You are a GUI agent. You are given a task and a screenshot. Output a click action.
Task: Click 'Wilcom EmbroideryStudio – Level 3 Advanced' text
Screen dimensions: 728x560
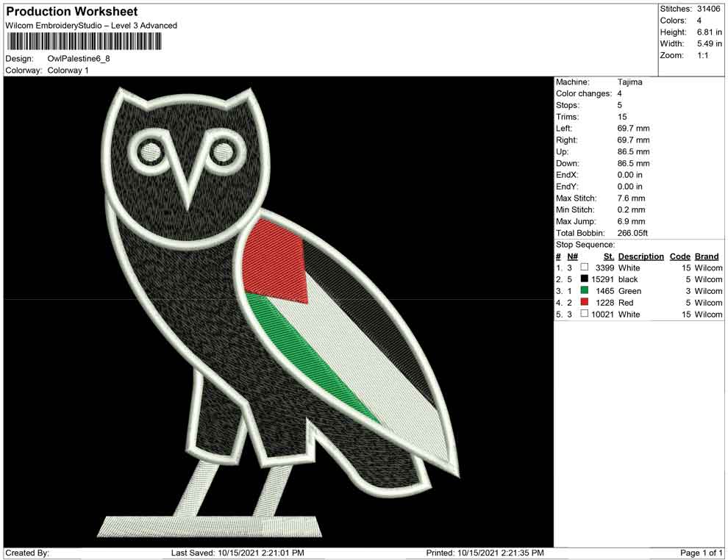(x=91, y=26)
